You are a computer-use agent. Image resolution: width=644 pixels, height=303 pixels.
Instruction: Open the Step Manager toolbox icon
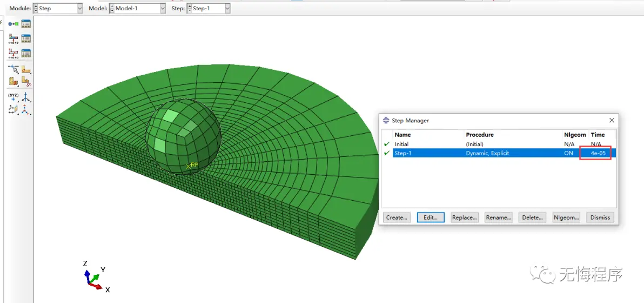[26, 24]
